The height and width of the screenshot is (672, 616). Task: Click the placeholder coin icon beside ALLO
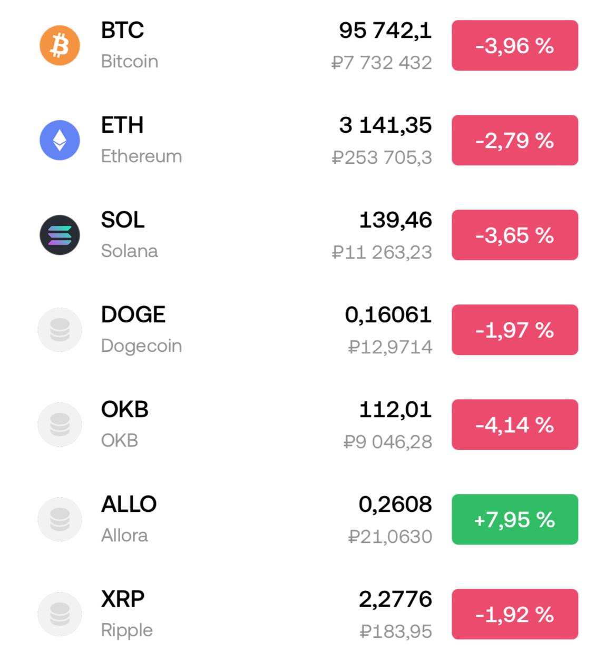[60, 519]
